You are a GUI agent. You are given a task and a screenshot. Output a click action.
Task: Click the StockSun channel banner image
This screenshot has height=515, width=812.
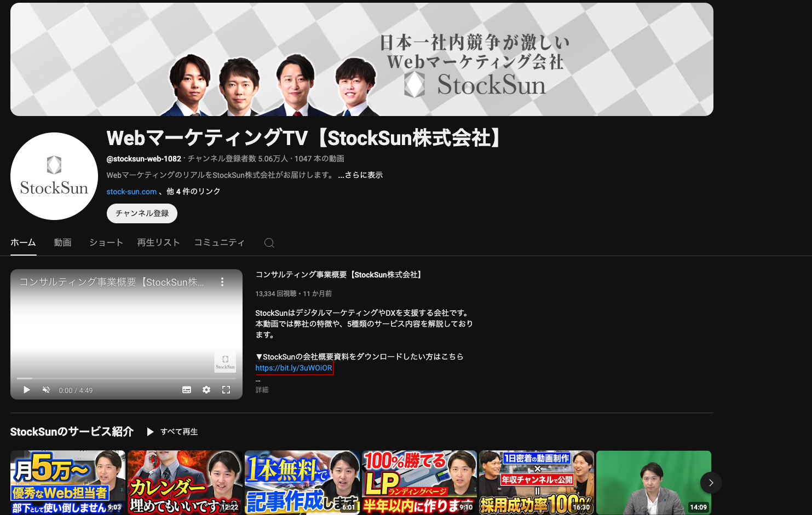point(362,59)
